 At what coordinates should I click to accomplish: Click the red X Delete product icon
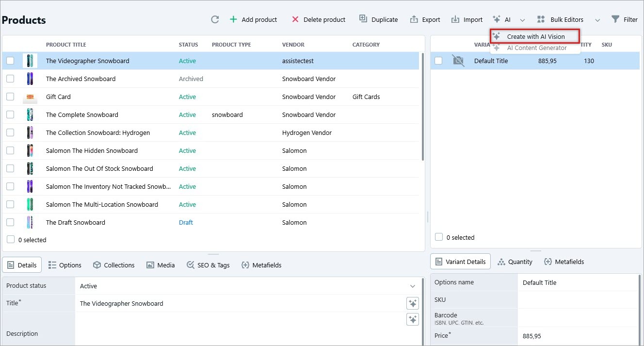pos(295,19)
